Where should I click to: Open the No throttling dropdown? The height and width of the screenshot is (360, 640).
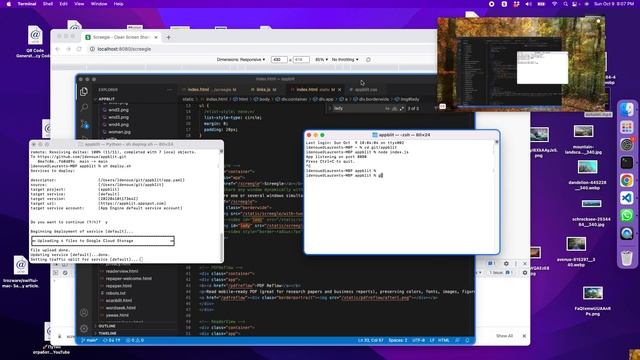345,60
